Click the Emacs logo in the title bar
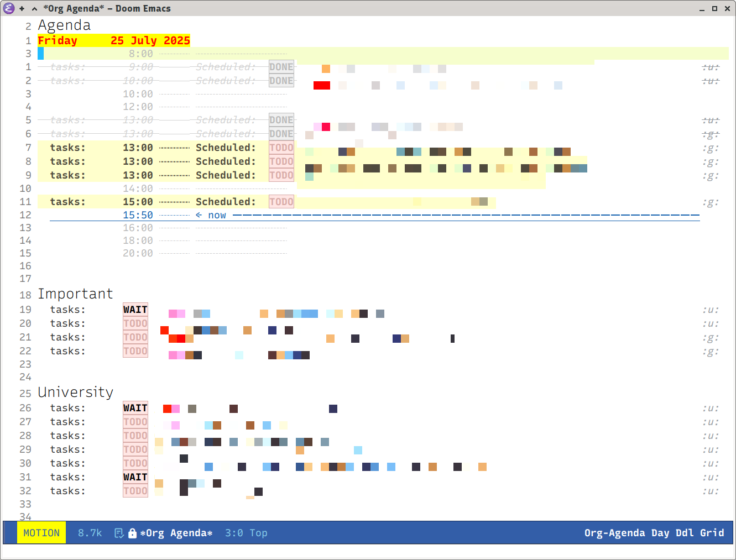 click(x=9, y=8)
